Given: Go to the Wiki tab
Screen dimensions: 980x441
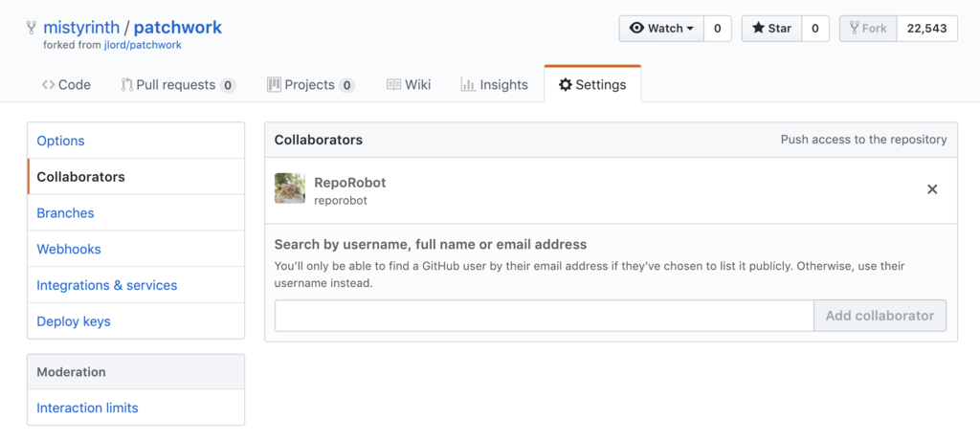Looking at the screenshot, I should coord(409,84).
